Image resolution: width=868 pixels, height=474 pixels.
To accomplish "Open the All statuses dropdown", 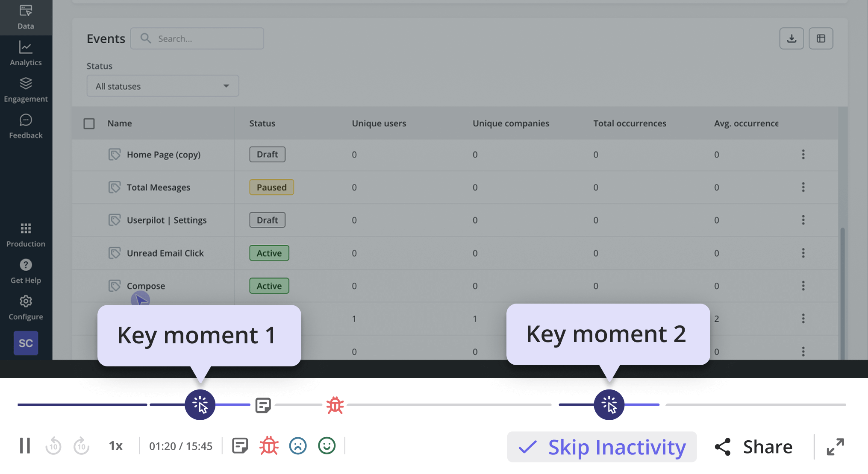I will 162,86.
